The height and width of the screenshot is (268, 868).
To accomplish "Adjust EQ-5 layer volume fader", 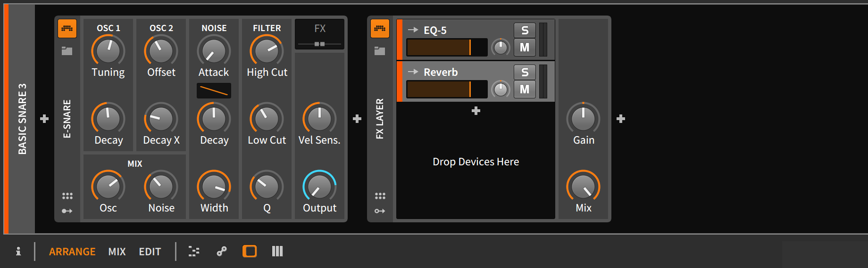I will (447, 48).
